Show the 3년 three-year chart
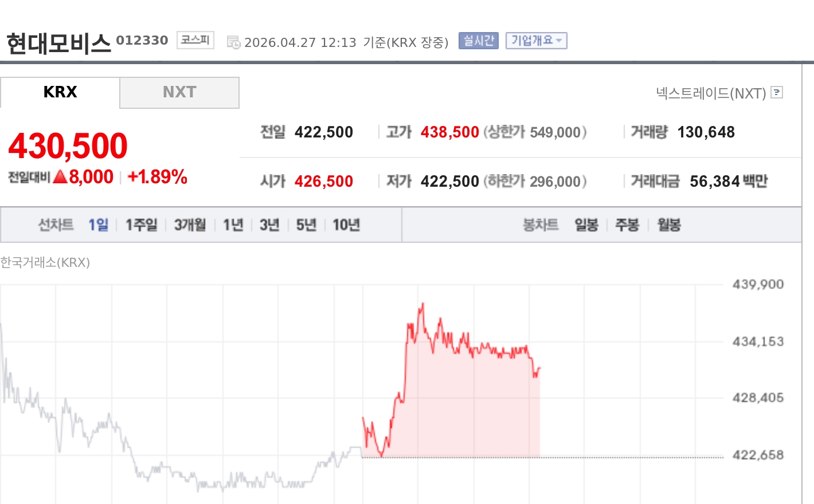The height and width of the screenshot is (504, 814). (269, 225)
